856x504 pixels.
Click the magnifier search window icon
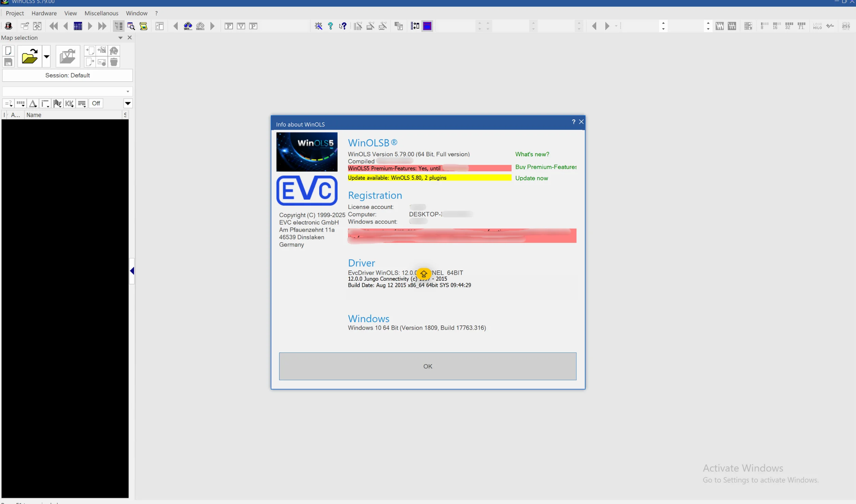click(131, 26)
